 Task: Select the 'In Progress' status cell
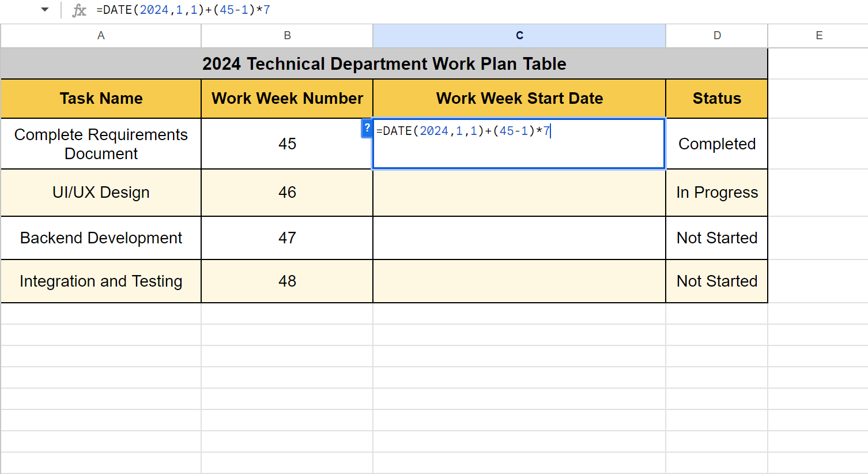pos(717,193)
